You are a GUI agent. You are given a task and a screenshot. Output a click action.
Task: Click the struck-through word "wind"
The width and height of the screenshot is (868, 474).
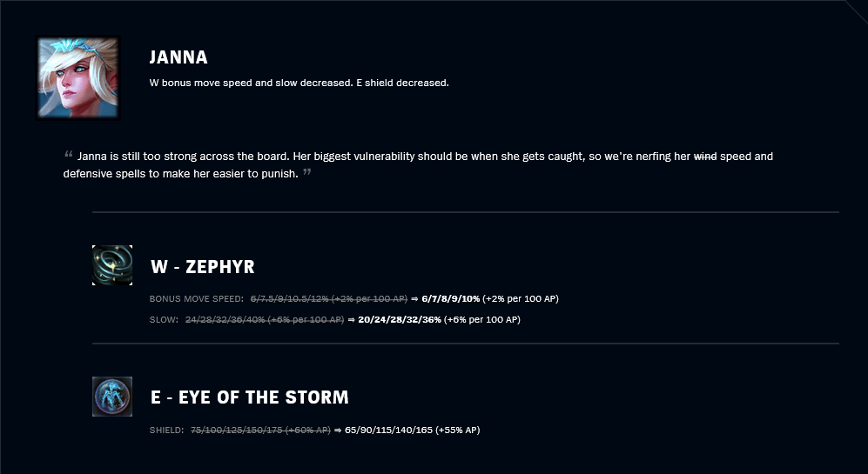click(705, 157)
